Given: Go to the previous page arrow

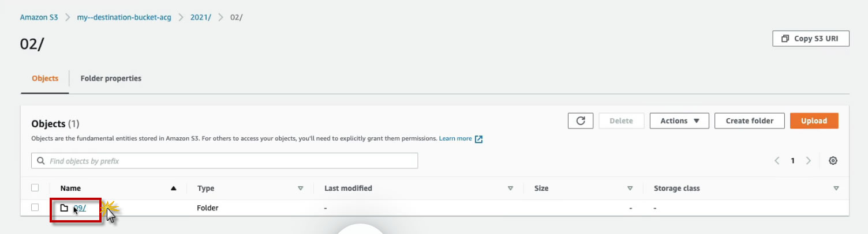Looking at the screenshot, I should (x=777, y=161).
